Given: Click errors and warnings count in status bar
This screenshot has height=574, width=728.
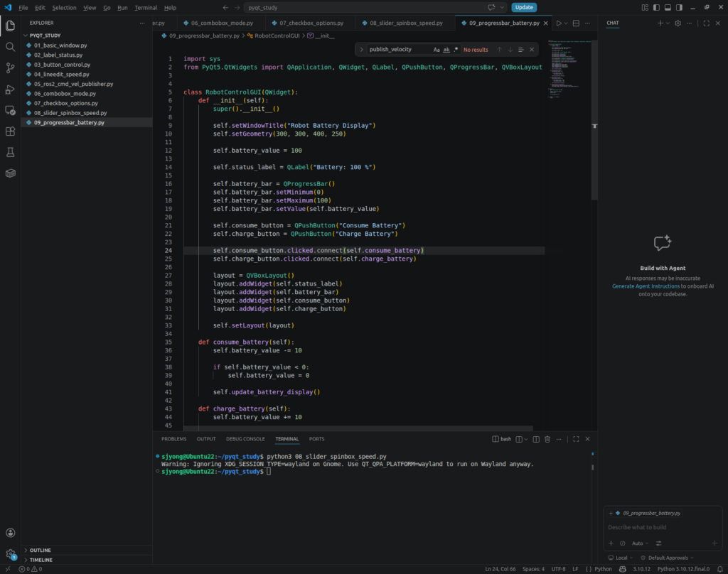Looking at the screenshot, I should pos(31,569).
